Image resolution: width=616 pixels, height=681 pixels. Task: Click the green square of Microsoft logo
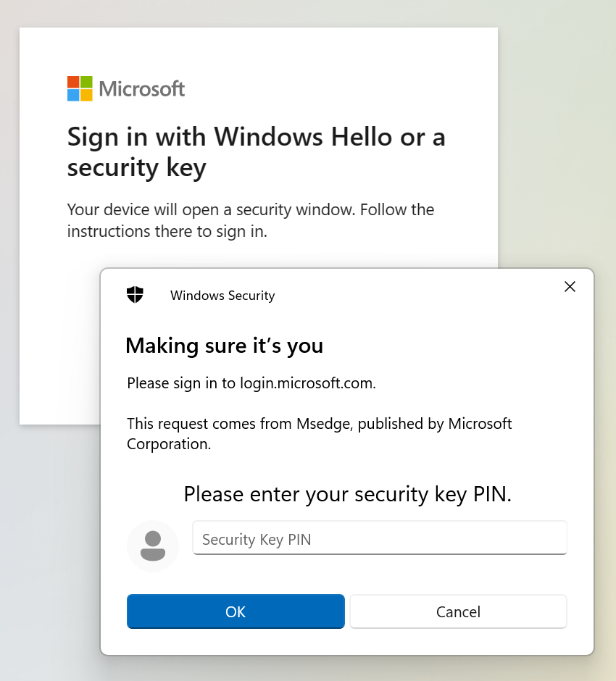[86, 82]
